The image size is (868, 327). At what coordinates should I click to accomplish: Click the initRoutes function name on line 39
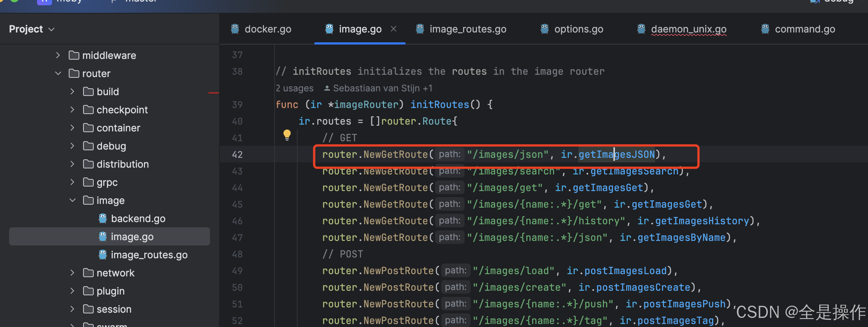point(440,105)
